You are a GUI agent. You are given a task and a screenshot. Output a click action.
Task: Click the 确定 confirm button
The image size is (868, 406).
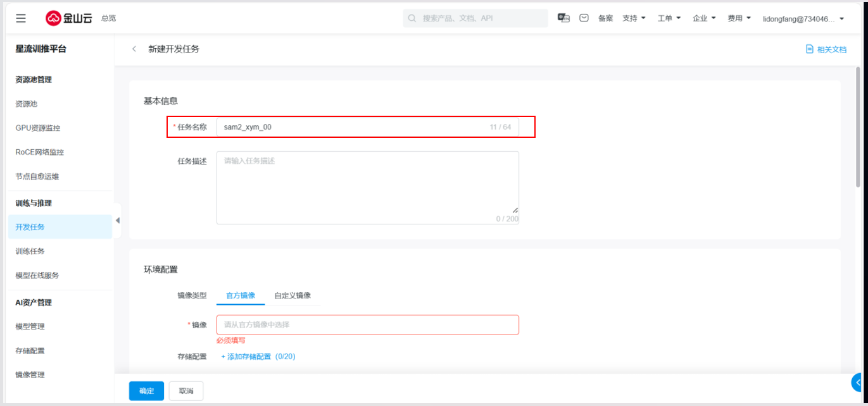point(146,391)
